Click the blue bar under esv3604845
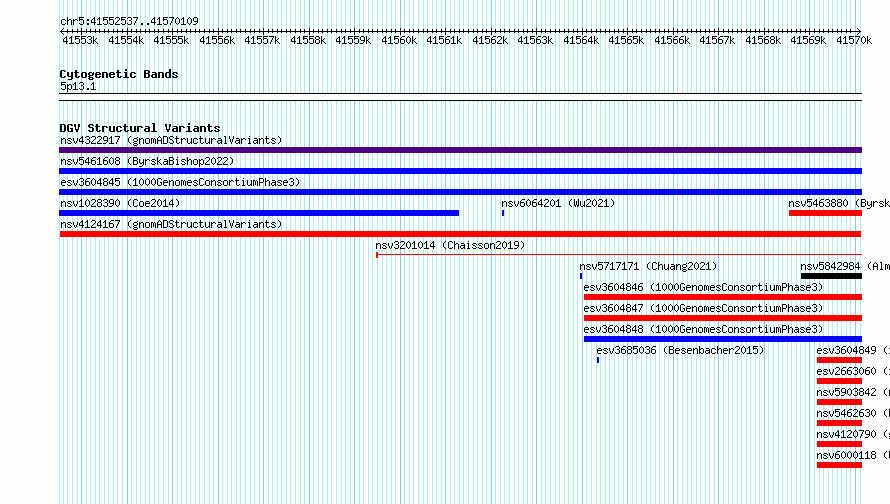 460,192
